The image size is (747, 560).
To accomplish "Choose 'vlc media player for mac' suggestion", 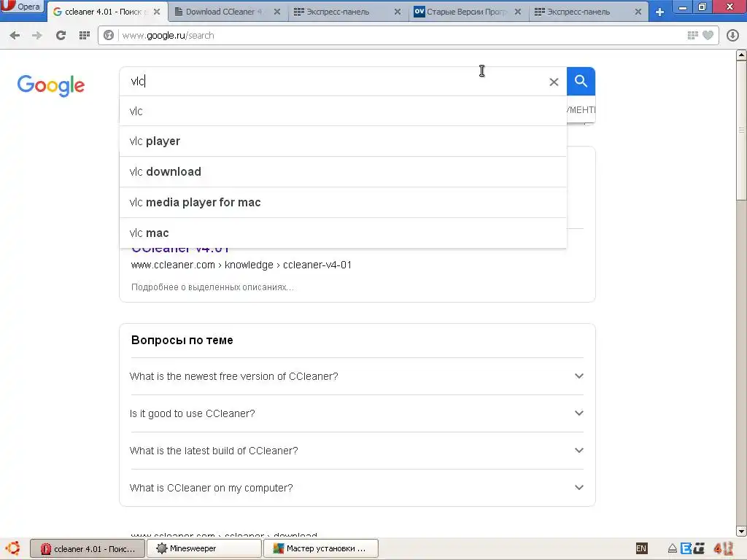I will 343,203.
